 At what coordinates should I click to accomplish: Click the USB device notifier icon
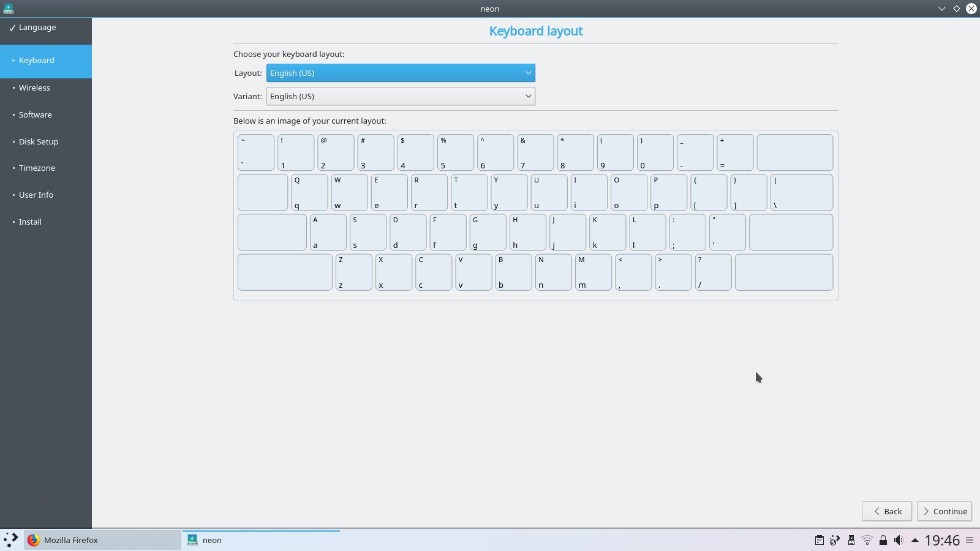click(x=851, y=540)
